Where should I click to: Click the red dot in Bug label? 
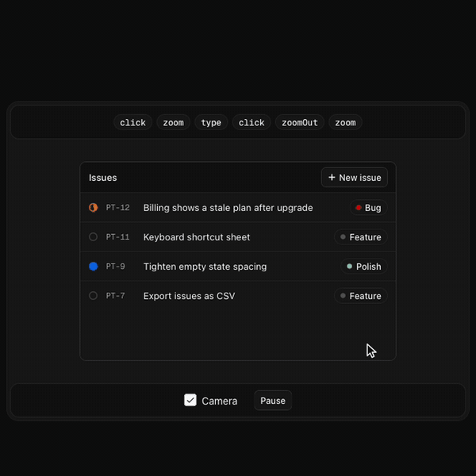click(359, 208)
